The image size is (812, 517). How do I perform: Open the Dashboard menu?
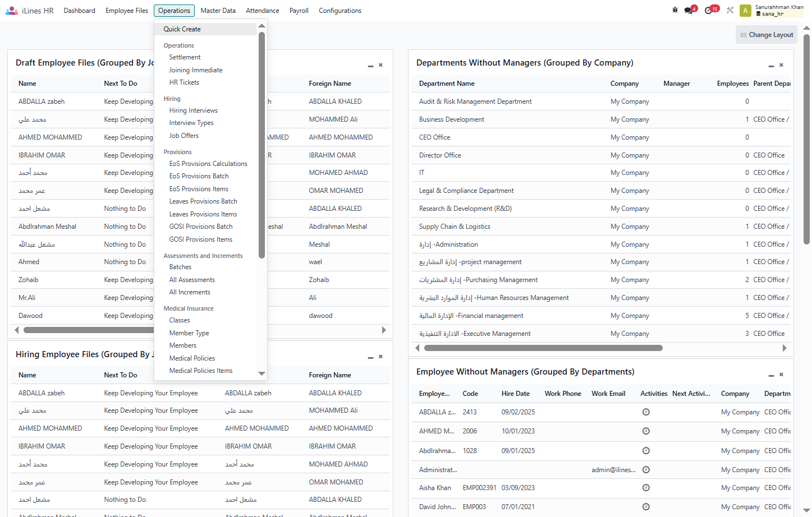click(80, 11)
